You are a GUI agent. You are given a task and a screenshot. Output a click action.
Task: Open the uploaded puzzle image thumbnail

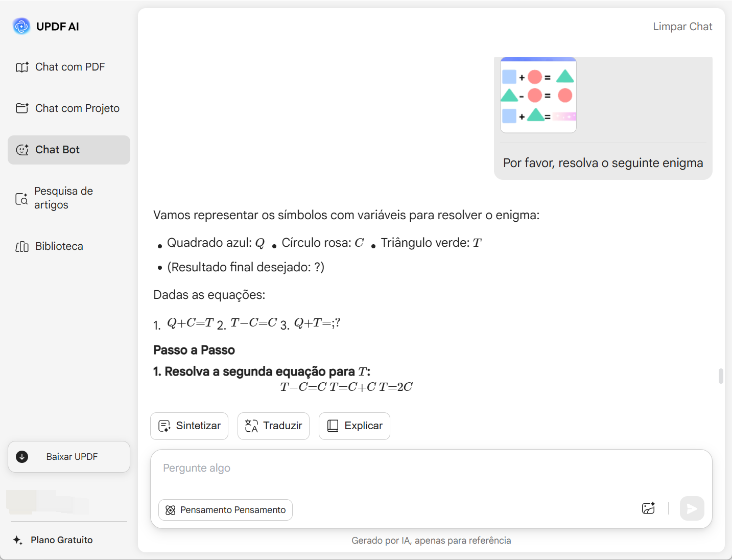pos(538,96)
